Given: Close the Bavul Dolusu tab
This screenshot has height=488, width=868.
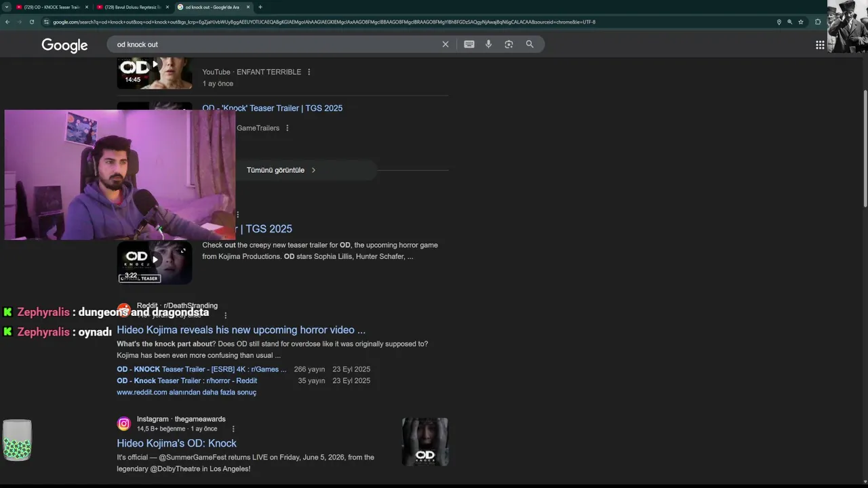Looking at the screenshot, I should click(x=167, y=7).
